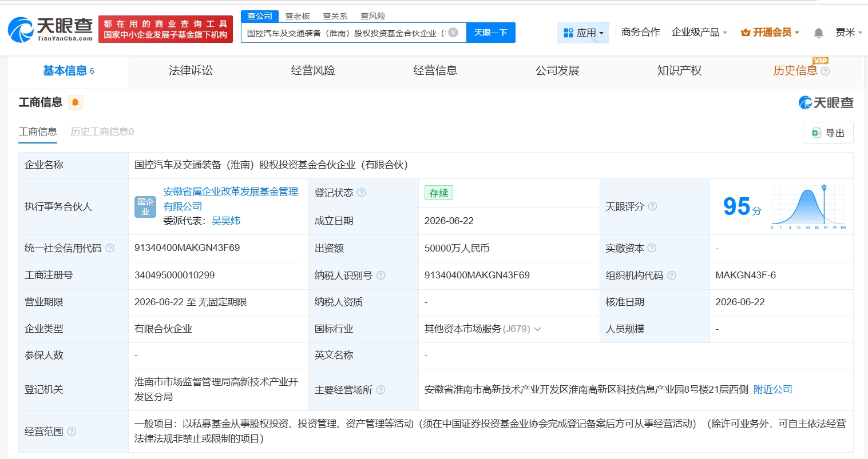The width and height of the screenshot is (868, 459).
Task: Click help icon next to 天眼评分
Action: 652,206
